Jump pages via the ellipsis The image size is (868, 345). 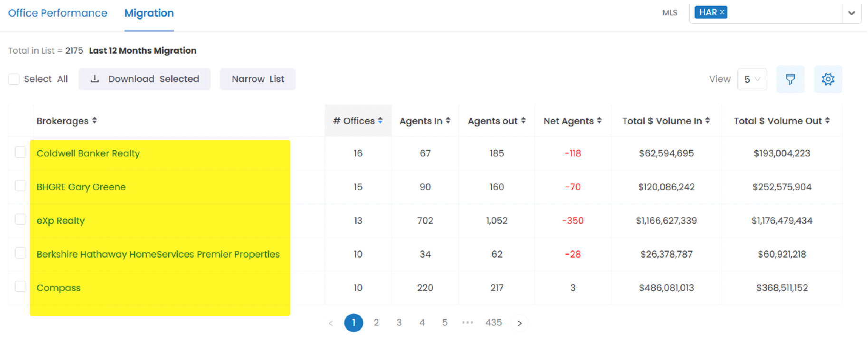[467, 323]
